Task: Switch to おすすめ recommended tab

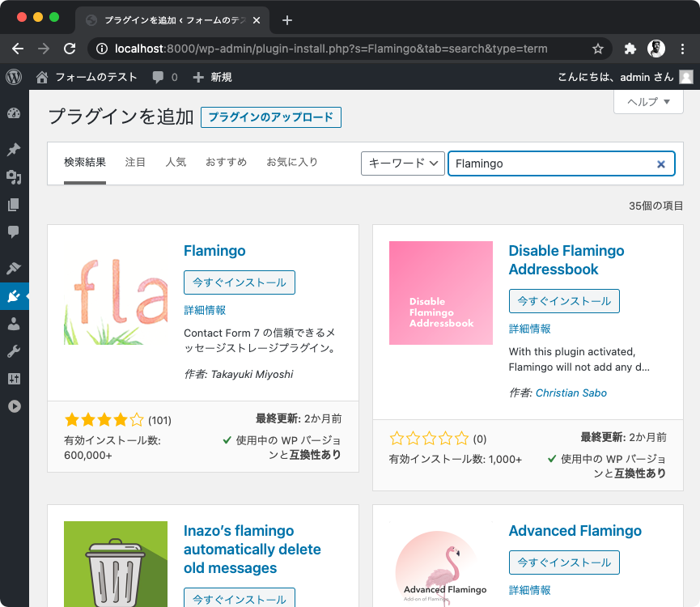Action: tap(227, 162)
